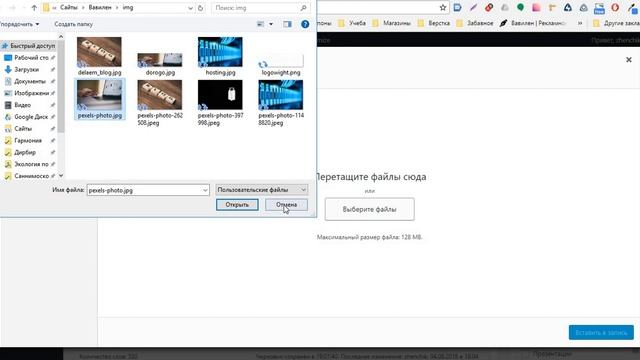Expand the address path dropdown arrow
This screenshot has height=360, width=640.
pyautogui.click(x=190, y=8)
